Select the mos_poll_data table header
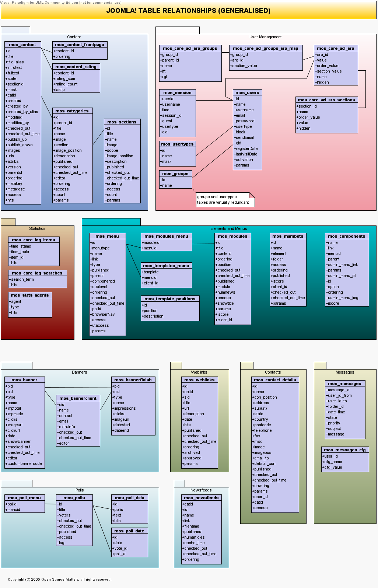 (129, 498)
